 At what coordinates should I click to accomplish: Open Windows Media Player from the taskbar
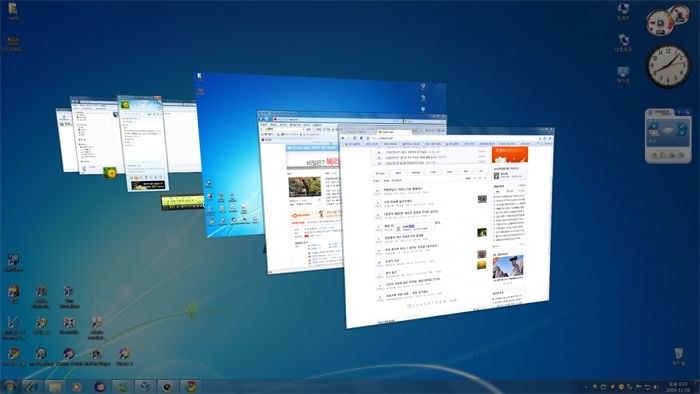pos(77,386)
